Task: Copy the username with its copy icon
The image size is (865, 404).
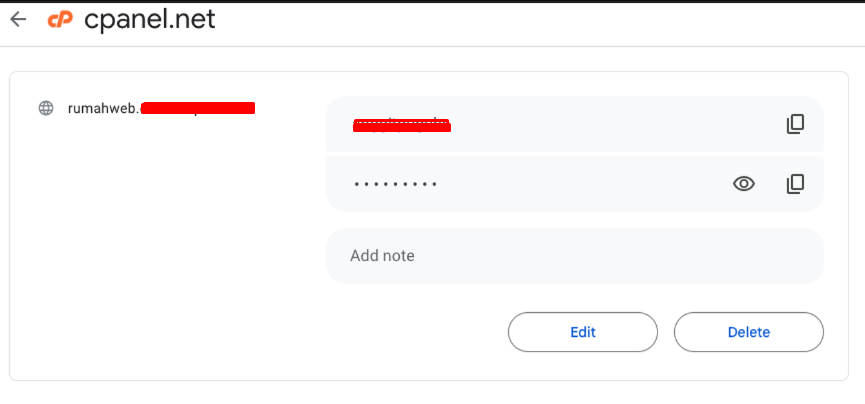Action: [795, 124]
